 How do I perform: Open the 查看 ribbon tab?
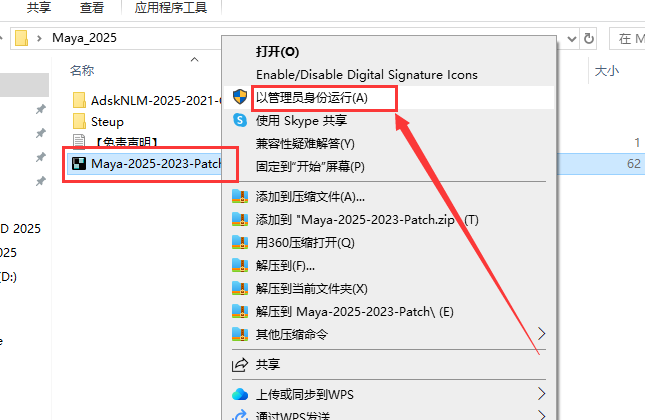[x=92, y=7]
